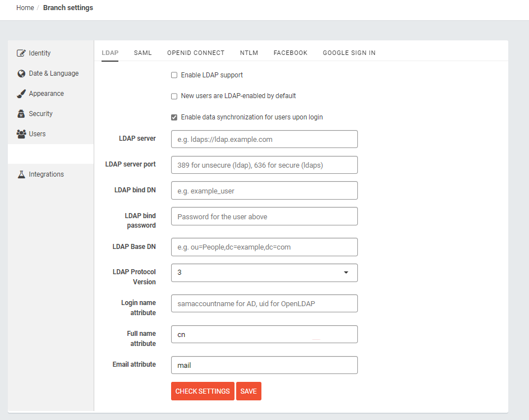Viewport: 529px width, 420px height.
Task: Go to Home breadcrumb link
Action: point(25,8)
